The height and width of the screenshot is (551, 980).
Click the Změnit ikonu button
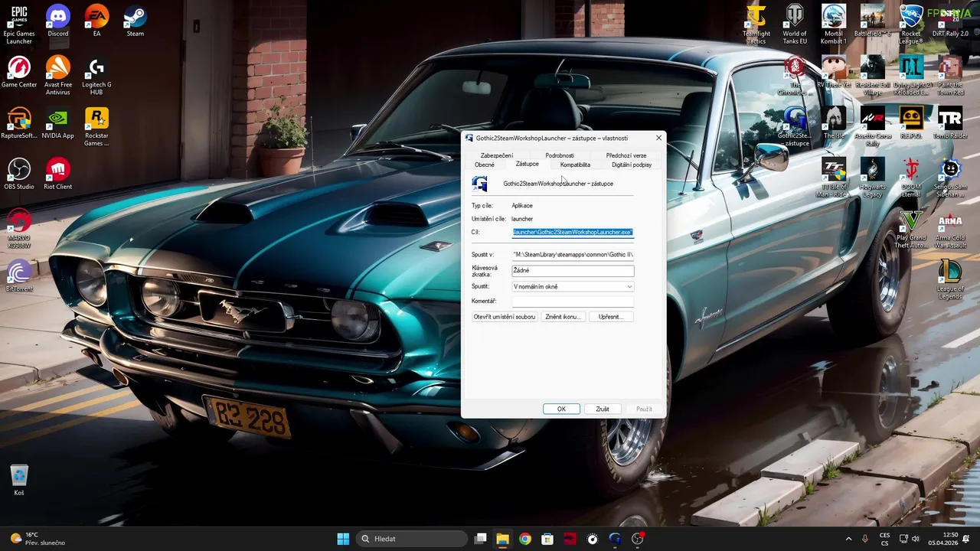point(563,317)
